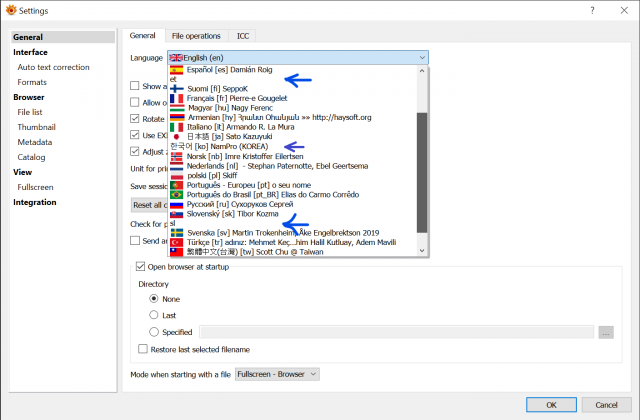Viewport: 640px width, 420px height.
Task: Select Español [es] Damián Roig entry
Action: click(293, 70)
